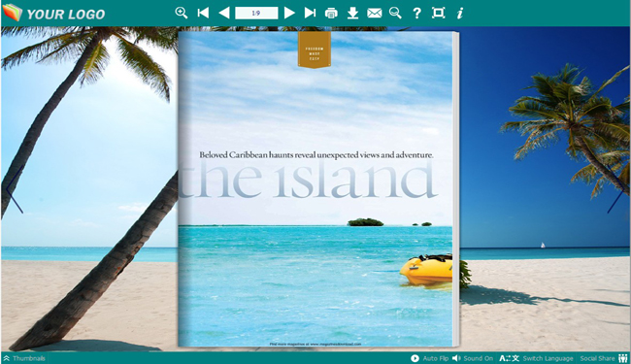This screenshot has width=631, height=364.
Task: Expand the Thumbnails panel
Action: [x=24, y=358]
